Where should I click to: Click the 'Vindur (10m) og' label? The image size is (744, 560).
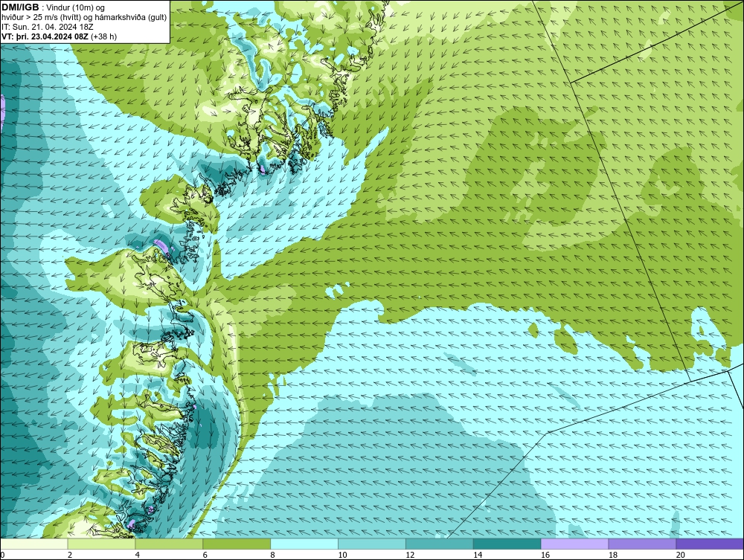click(x=77, y=7)
